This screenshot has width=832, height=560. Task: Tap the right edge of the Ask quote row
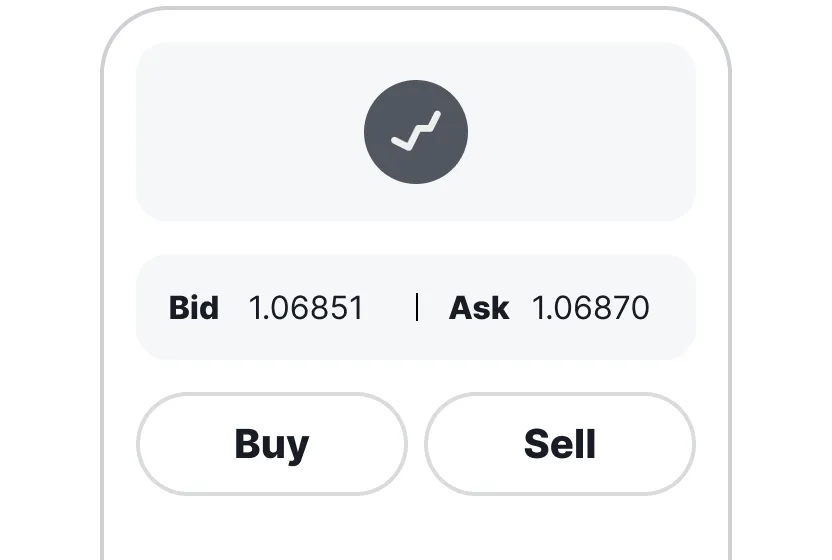click(x=678, y=307)
